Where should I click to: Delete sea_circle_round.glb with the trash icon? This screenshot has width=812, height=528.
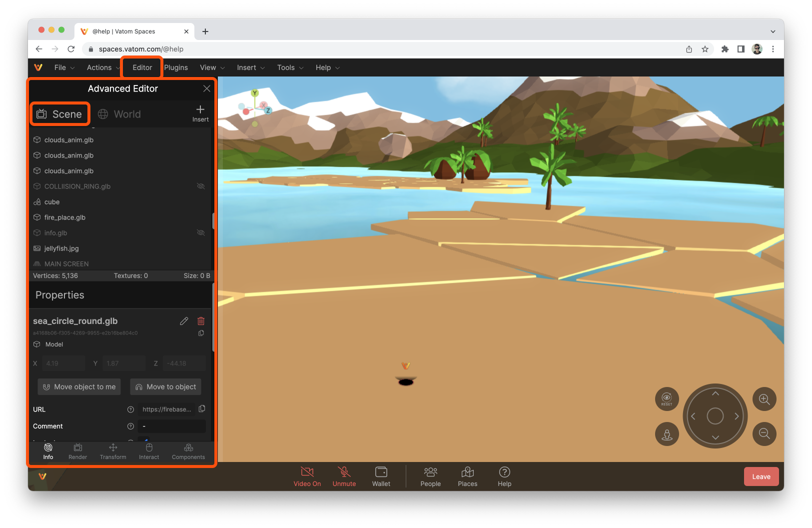pos(201,321)
